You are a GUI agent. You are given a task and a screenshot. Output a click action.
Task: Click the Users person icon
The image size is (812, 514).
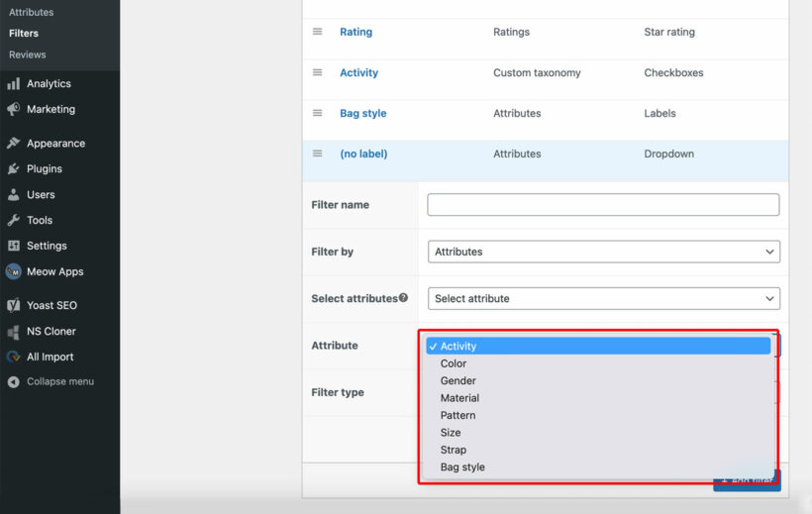[x=14, y=195]
